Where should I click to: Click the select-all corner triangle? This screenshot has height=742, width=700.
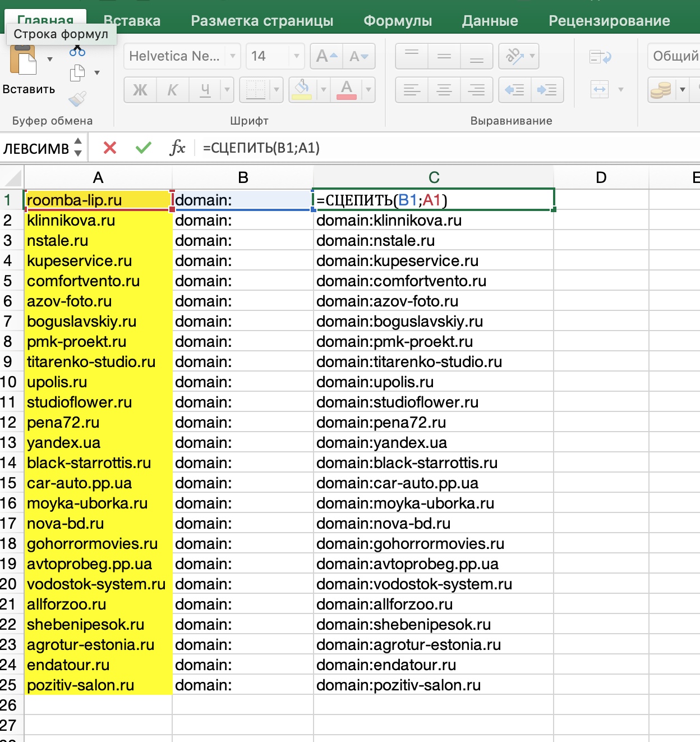12,177
